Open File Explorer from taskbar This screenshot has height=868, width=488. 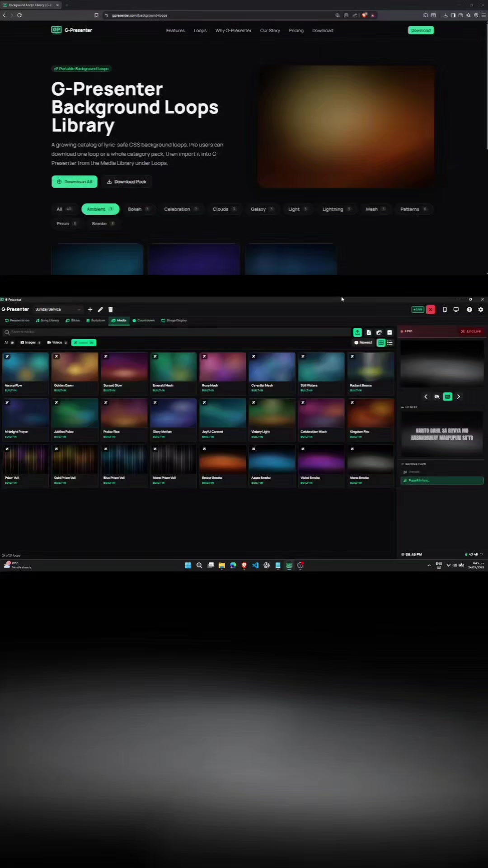coord(222,566)
